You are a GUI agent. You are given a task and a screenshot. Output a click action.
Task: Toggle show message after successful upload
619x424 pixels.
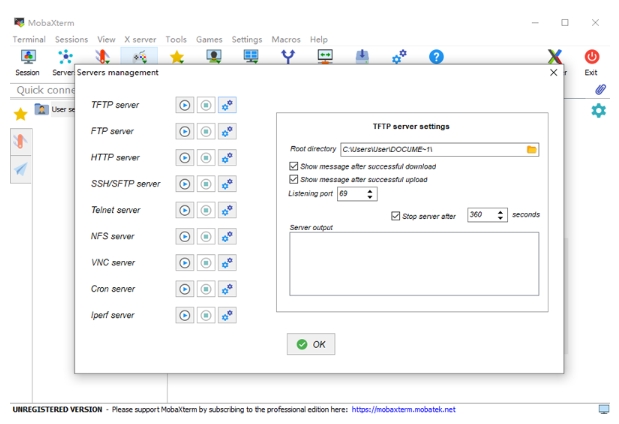click(x=293, y=180)
